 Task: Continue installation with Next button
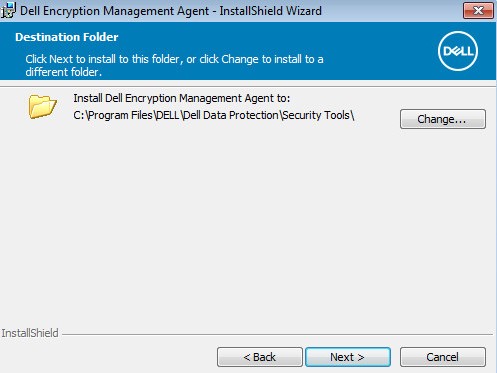coord(348,357)
